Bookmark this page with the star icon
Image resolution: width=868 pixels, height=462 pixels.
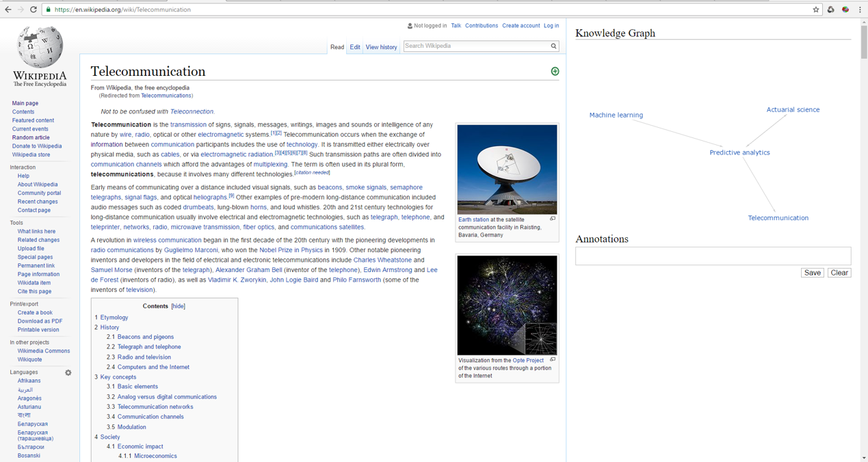tap(815, 10)
